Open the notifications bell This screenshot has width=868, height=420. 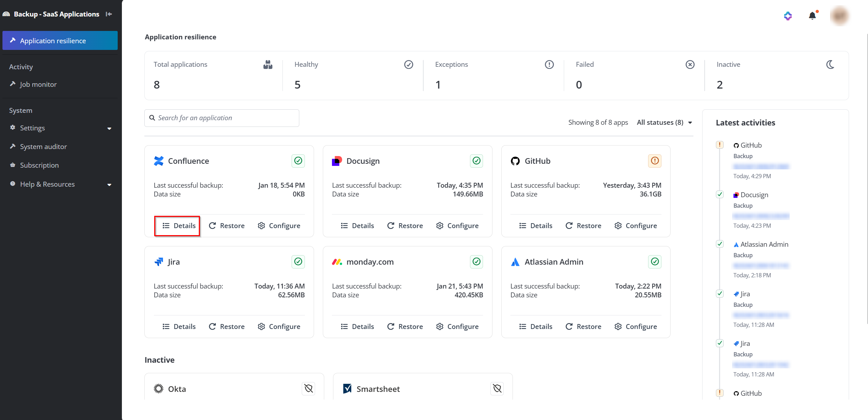coord(812,15)
